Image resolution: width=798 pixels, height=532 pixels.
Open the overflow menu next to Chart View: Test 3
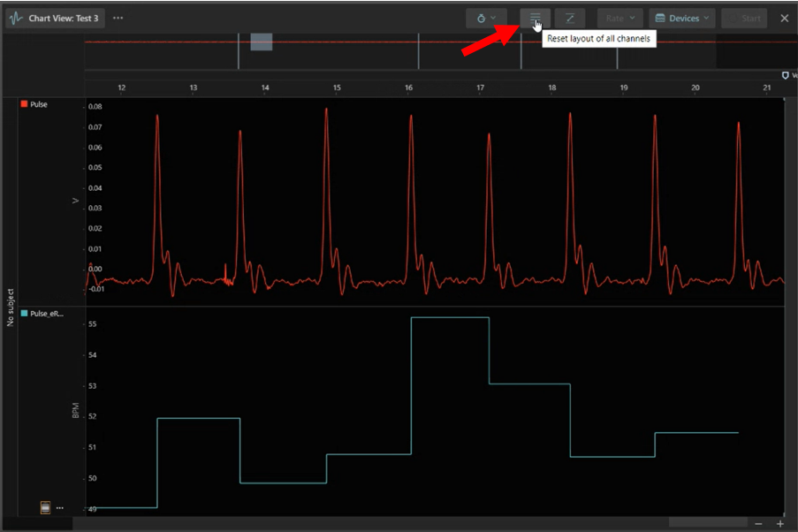[118, 18]
